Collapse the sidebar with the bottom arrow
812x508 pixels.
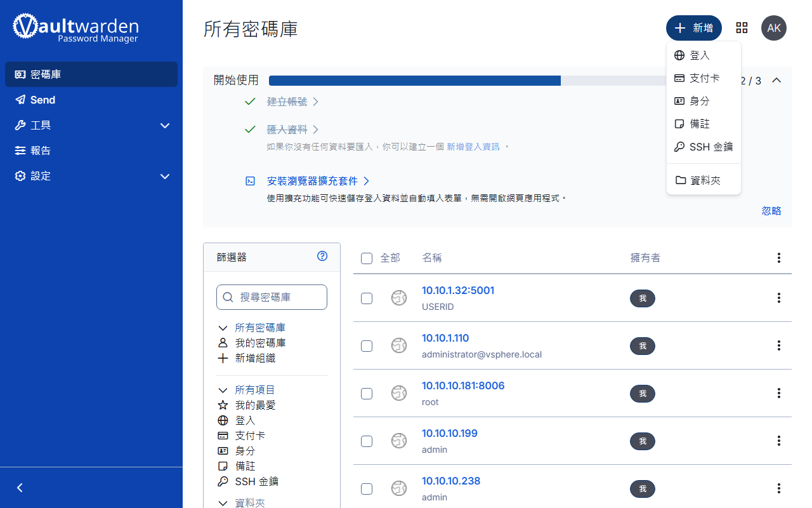pos(20,488)
